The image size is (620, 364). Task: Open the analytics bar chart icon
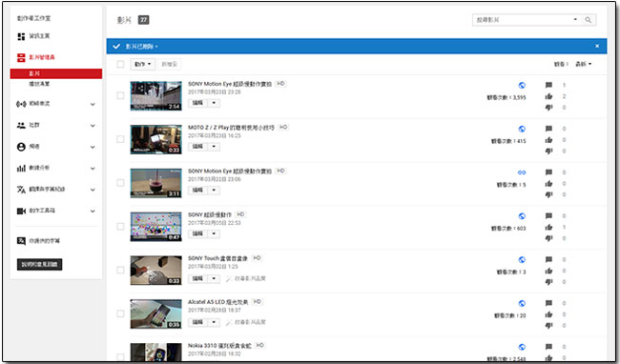tap(21, 168)
